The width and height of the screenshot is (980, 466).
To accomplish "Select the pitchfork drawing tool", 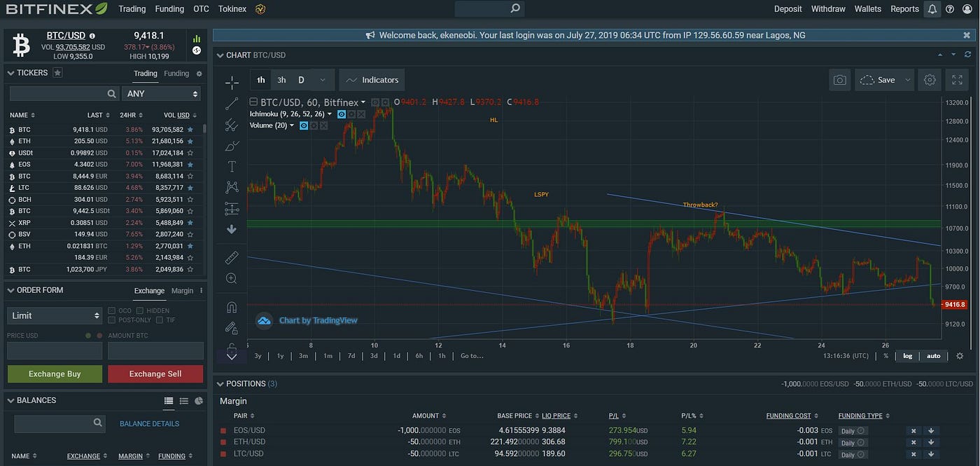I will [x=232, y=125].
